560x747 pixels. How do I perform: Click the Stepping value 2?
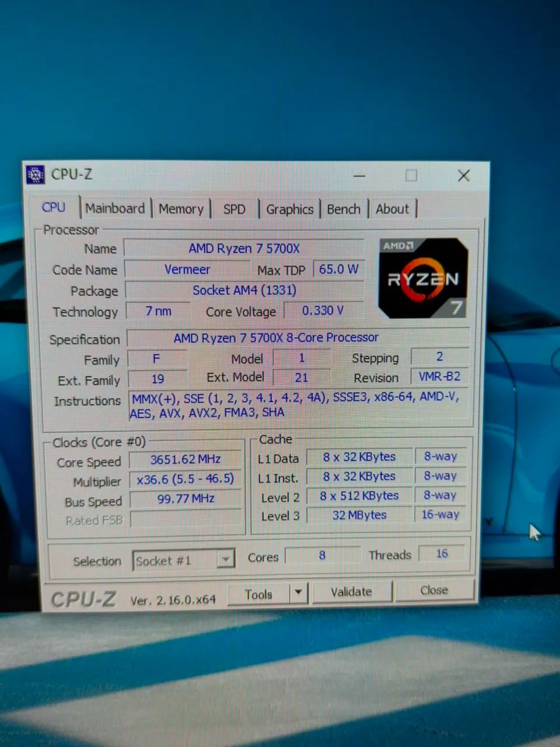point(439,357)
